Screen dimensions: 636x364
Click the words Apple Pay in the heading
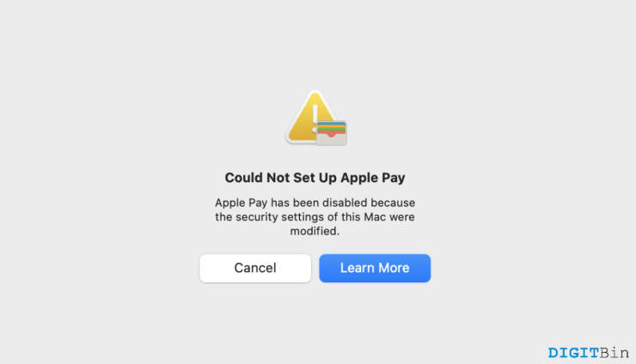pos(373,178)
